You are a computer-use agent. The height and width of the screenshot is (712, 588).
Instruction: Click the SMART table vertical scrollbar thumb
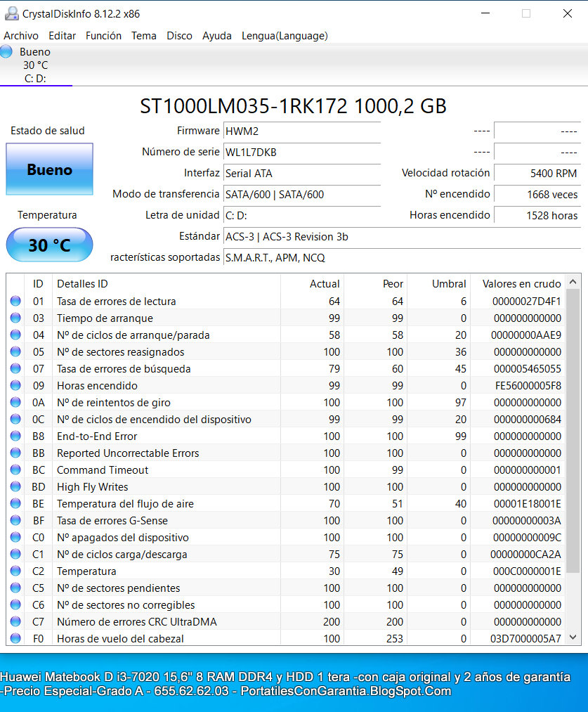[573, 431]
